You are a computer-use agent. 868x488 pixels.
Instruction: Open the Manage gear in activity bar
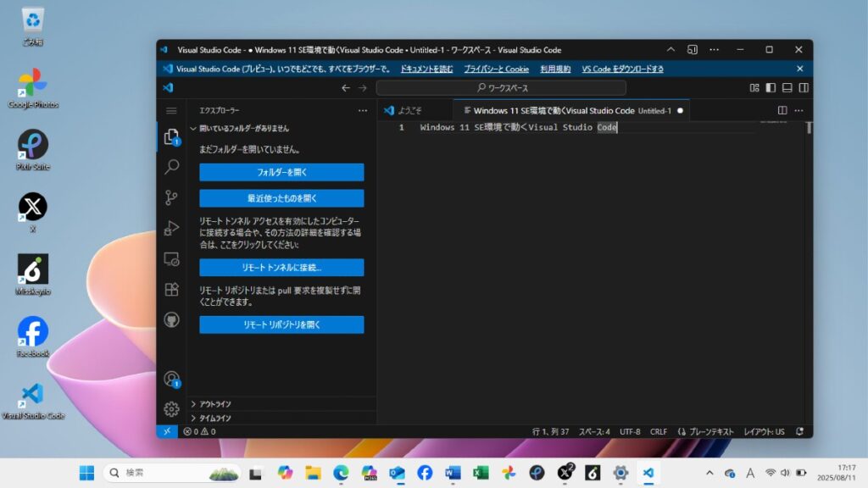pos(171,409)
